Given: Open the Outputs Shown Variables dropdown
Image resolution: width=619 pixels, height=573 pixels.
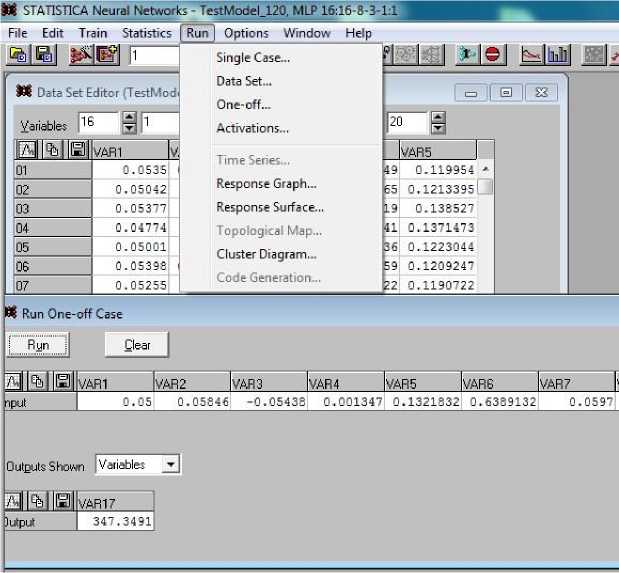Looking at the screenshot, I should [x=171, y=464].
